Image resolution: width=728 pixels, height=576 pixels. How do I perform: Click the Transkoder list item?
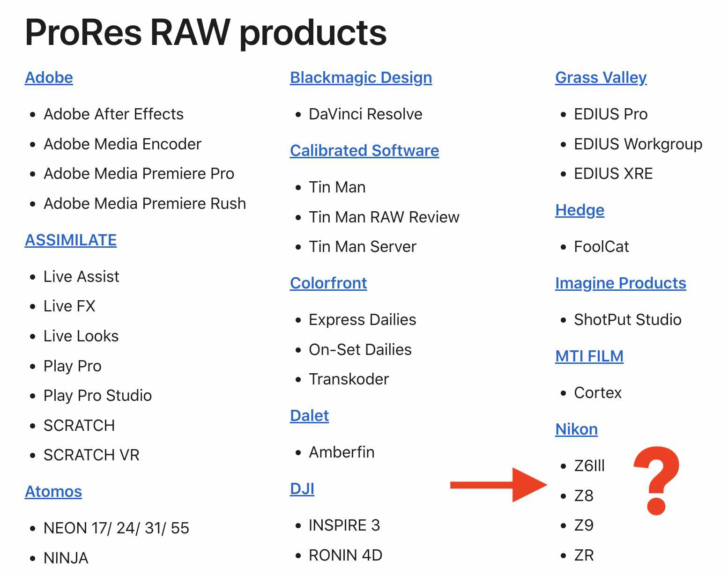349,379
